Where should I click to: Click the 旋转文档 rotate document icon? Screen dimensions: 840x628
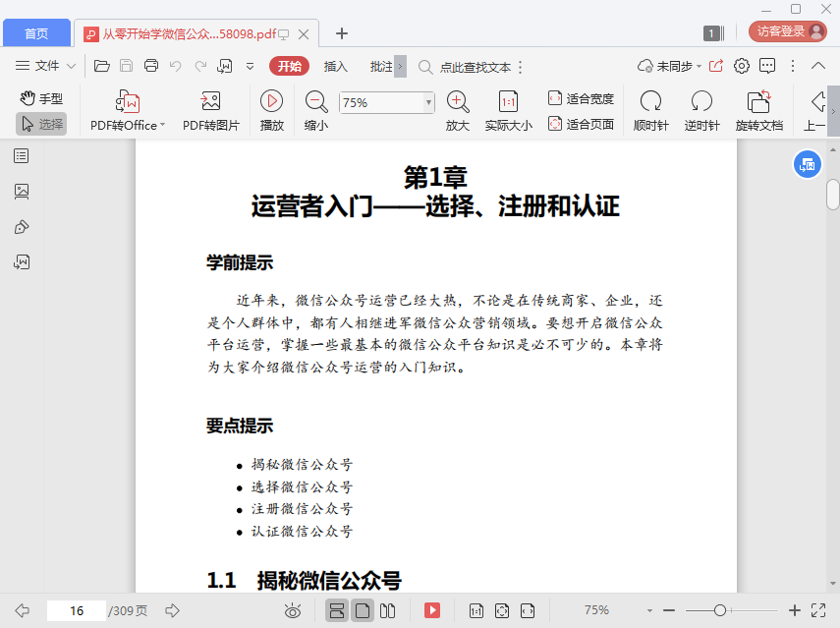(758, 102)
